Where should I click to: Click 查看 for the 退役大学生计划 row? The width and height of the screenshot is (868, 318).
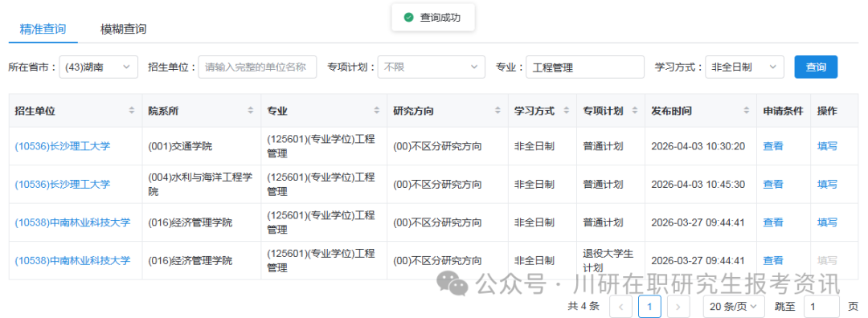[773, 260]
